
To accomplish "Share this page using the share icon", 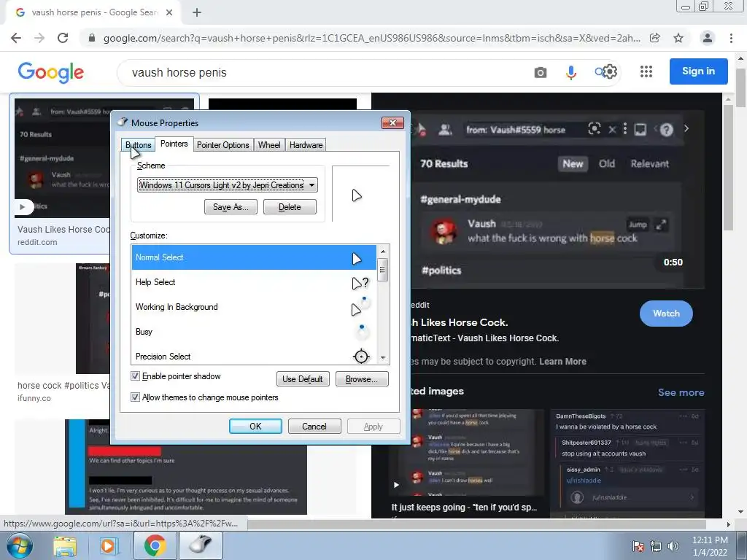I will 655,38.
